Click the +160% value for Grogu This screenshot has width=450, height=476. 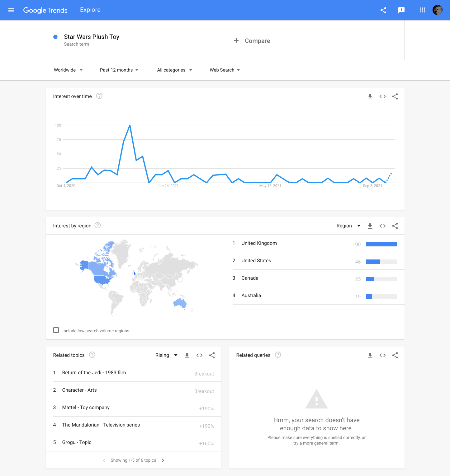206,444
